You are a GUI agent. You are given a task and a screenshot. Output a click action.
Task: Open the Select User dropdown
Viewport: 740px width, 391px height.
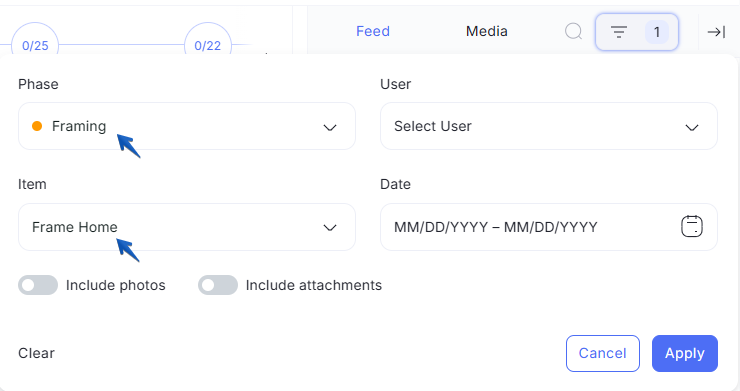click(549, 126)
